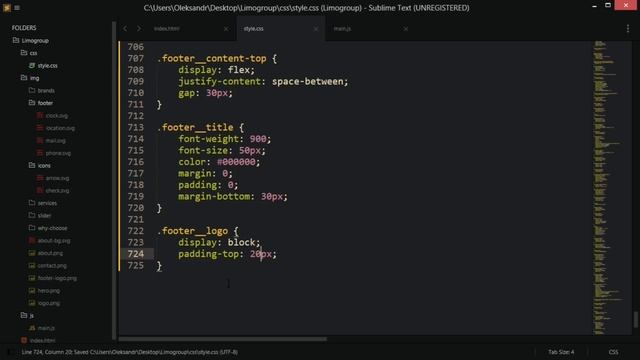Open arrow.svg file icon in sidebar
This screenshot has height=360, width=640.
click(40, 178)
